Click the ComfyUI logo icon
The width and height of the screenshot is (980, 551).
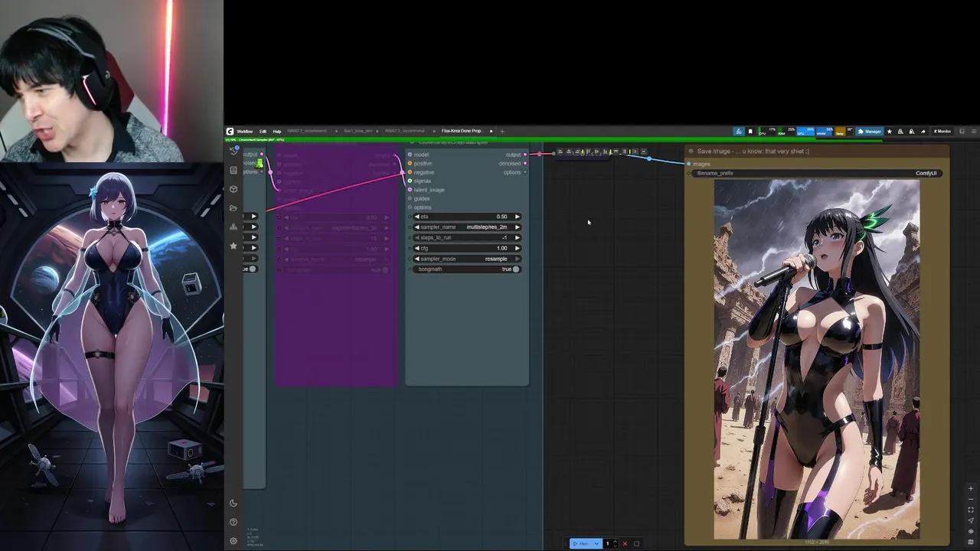tap(230, 131)
